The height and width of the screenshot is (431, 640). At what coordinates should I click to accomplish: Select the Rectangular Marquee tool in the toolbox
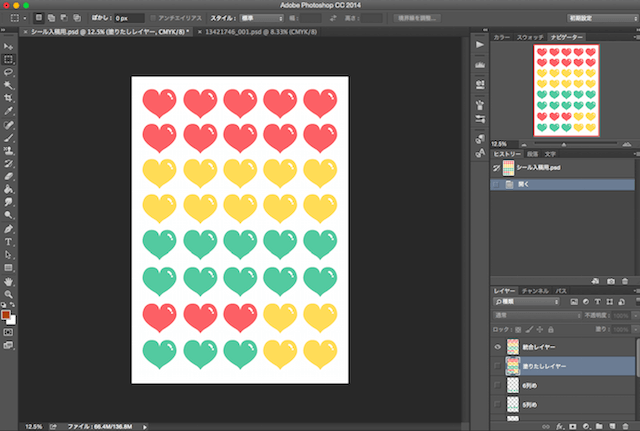coord(8,59)
